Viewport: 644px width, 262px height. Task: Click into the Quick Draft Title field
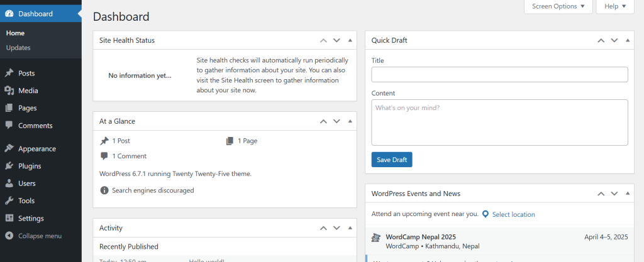point(499,75)
